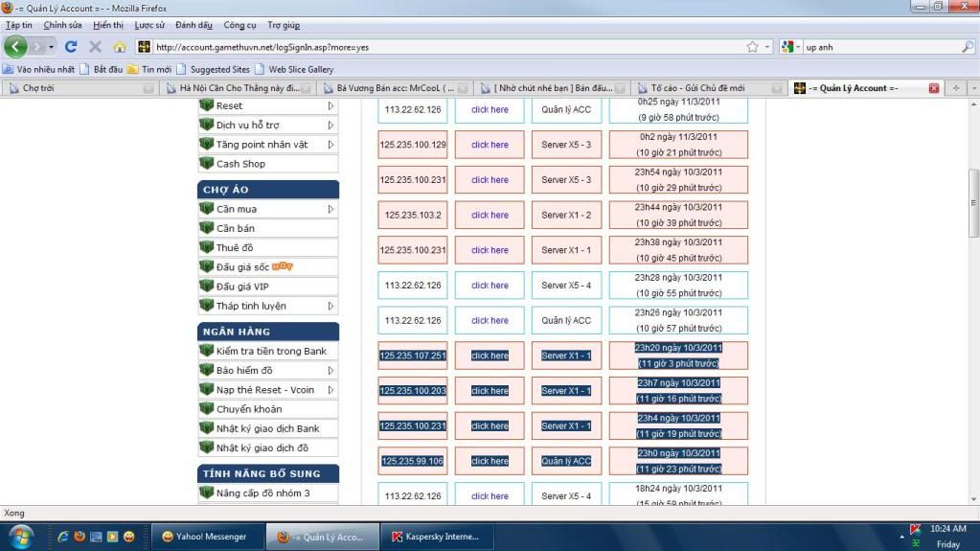
Task: Expand Reset submenu arrow
Action: click(330, 105)
